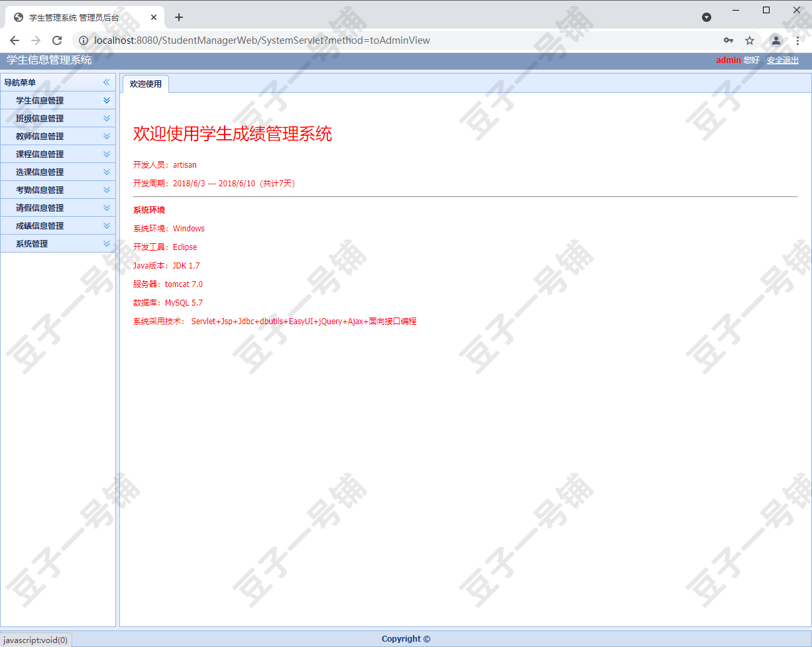
Task: Open the 考勤信息管理 menu section
Action: point(58,190)
